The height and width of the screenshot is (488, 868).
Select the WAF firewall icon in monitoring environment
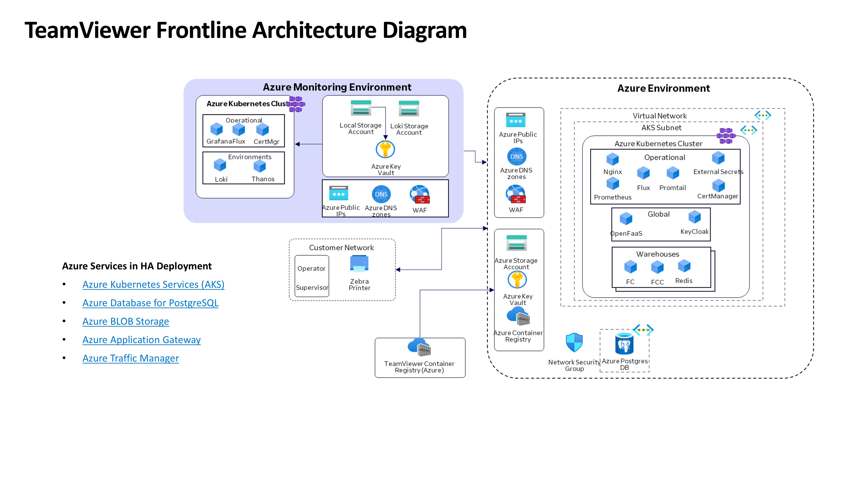(419, 195)
